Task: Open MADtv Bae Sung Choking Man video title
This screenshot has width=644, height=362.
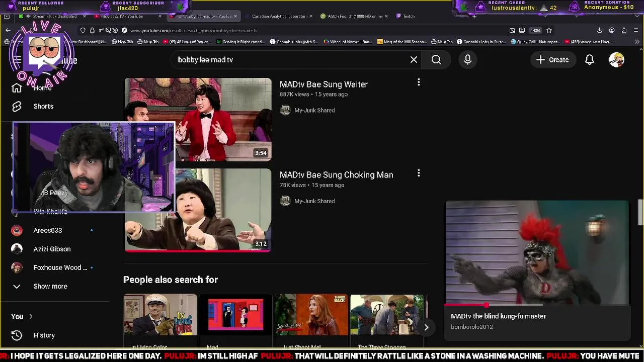Action: click(336, 175)
